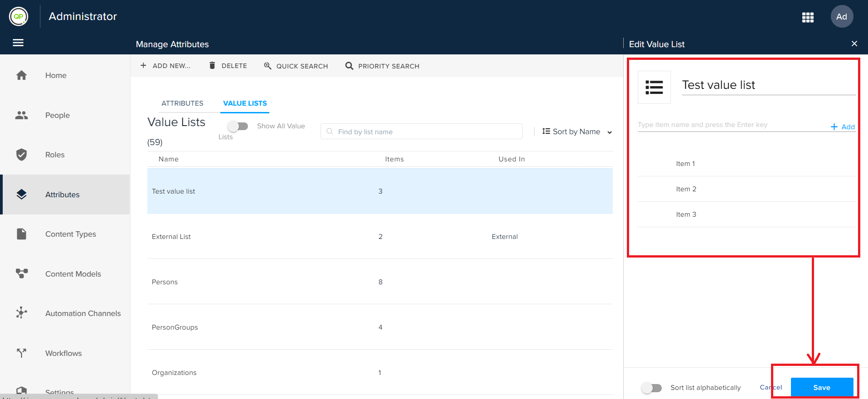Open the hamburger navigation menu
868x399 pixels.
[18, 43]
